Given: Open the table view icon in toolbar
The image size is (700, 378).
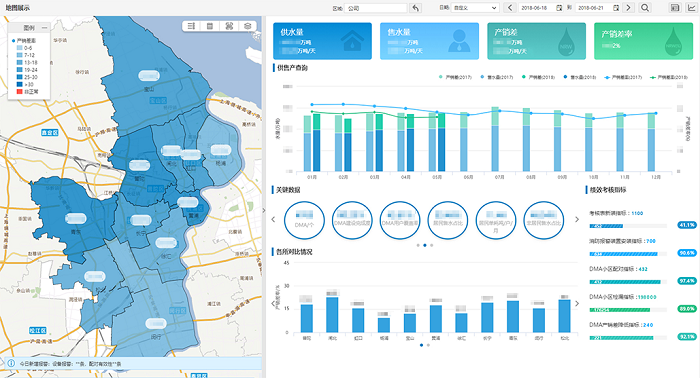Looking at the screenshot, I should (675, 8).
